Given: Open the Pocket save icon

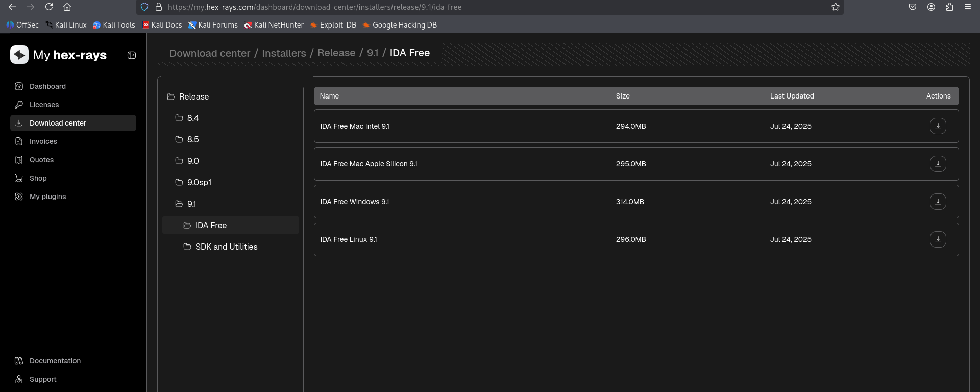Looking at the screenshot, I should pyautogui.click(x=913, y=7).
